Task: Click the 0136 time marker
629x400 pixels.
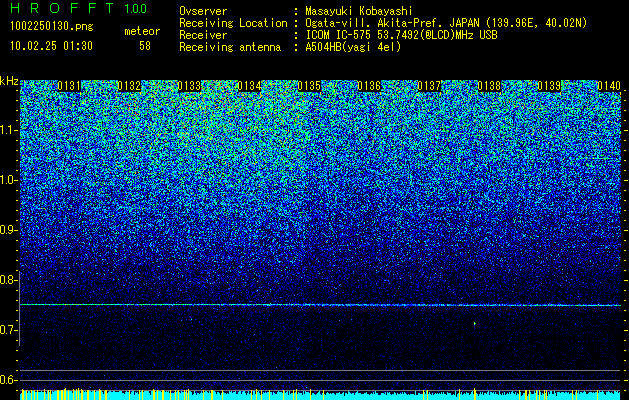Action: [x=369, y=86]
